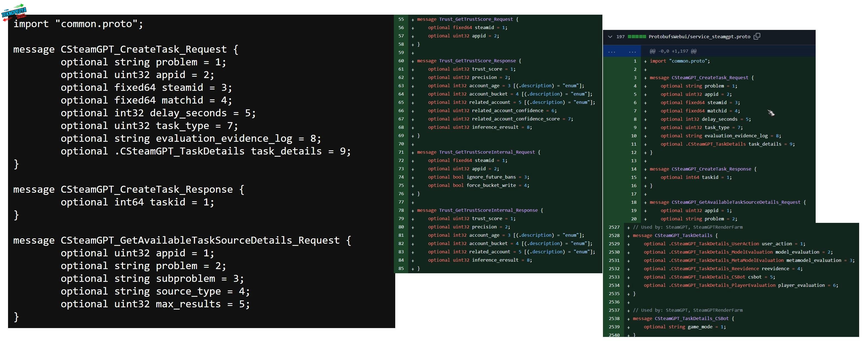Select line number 2527 in the diff
This screenshot has width=868, height=348.
point(614,227)
